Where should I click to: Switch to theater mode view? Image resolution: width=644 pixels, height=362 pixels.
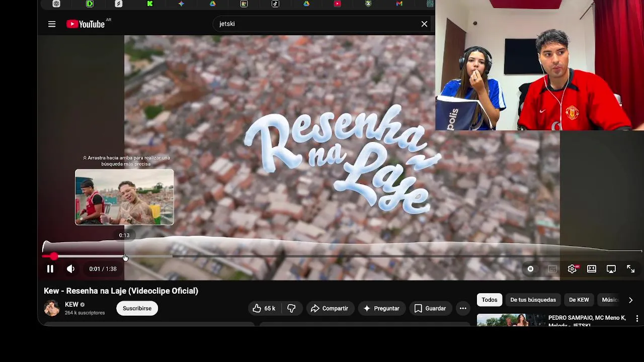[592, 269]
